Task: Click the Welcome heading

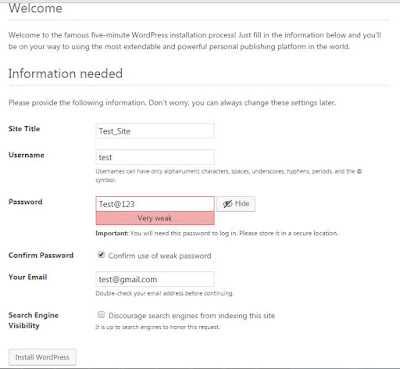Action: pos(35,8)
